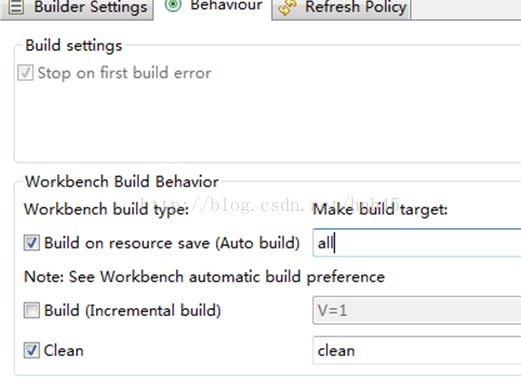
Task: Click the 'Clean' checkbox label text
Action: pyautogui.click(x=64, y=351)
